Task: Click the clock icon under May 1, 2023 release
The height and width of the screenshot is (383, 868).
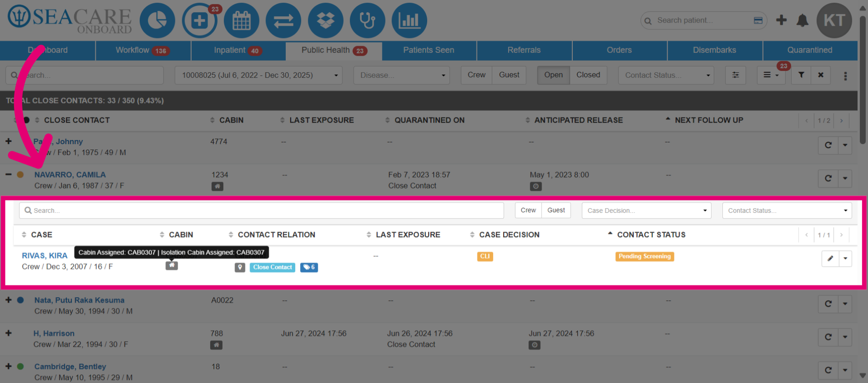Action: tap(536, 186)
